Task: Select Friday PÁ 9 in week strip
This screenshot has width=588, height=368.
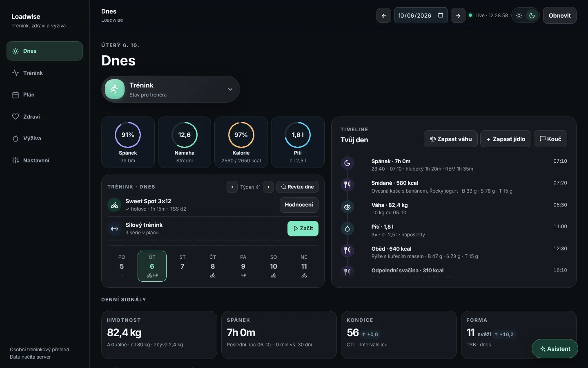Action: point(243,266)
